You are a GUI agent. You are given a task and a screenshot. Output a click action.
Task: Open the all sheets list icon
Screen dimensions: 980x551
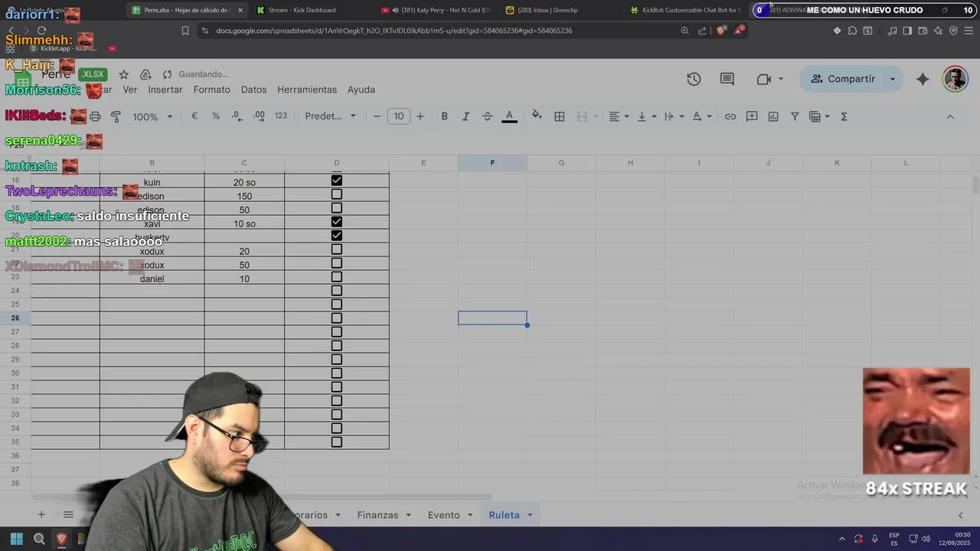(x=68, y=515)
